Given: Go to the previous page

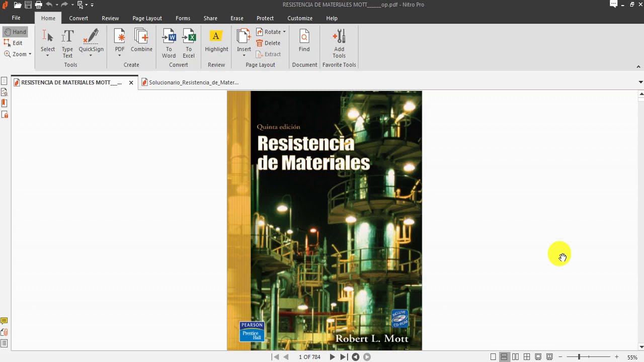Looking at the screenshot, I should click(286, 357).
